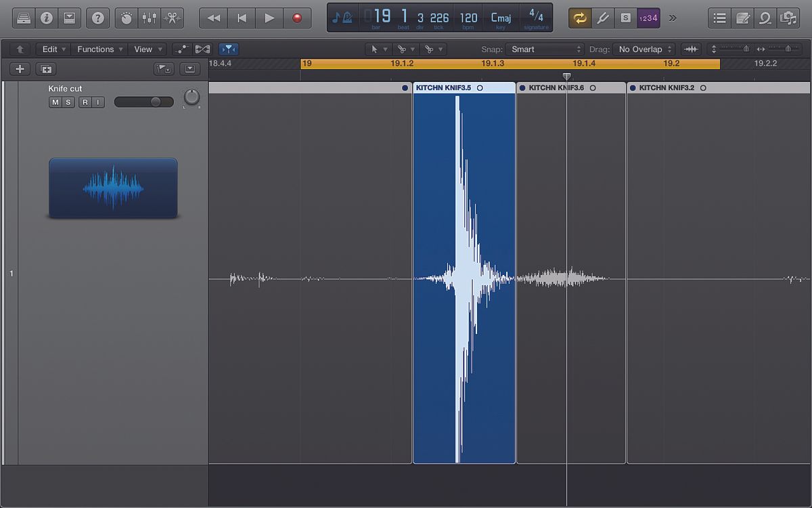Open the Snap mode dropdown

coord(543,49)
